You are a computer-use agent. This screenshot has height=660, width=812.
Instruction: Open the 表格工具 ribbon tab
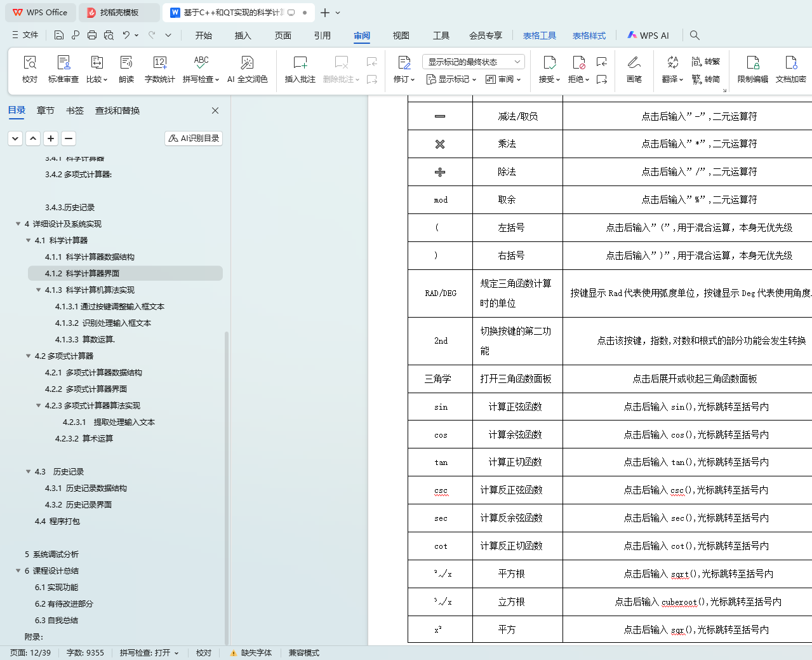click(540, 36)
